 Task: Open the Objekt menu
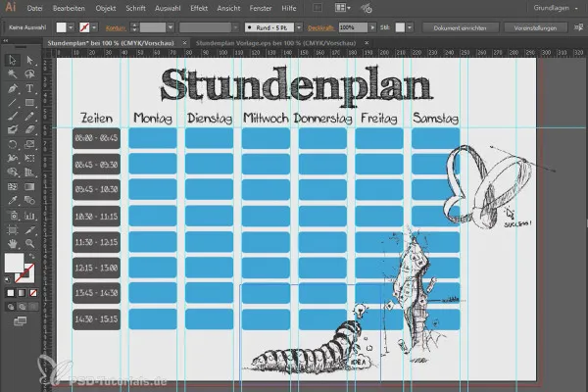click(106, 8)
